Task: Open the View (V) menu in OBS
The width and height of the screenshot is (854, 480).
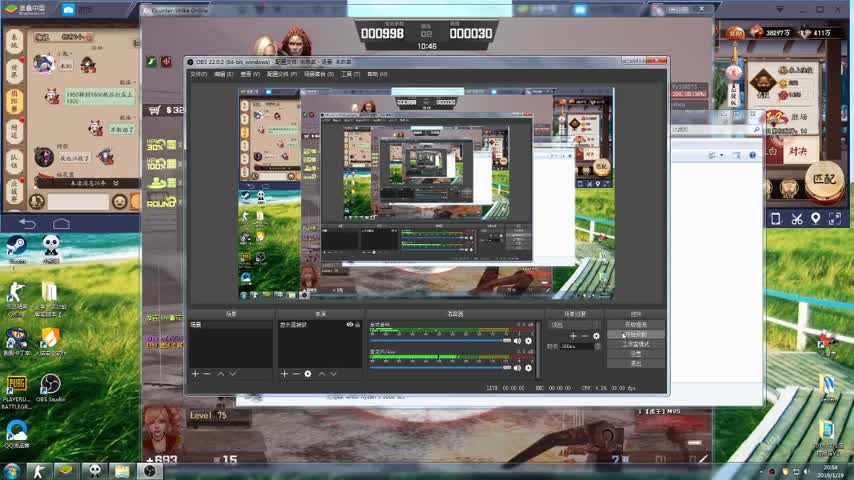Action: [250, 74]
